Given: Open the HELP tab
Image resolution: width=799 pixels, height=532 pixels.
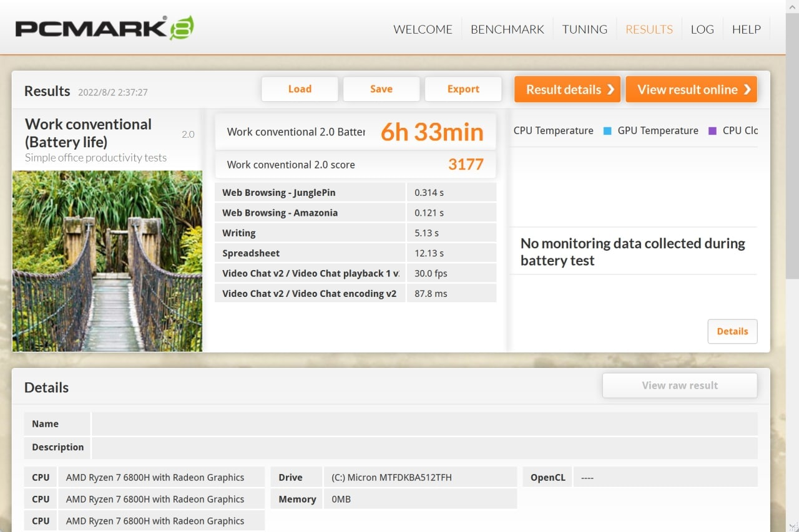Looking at the screenshot, I should coord(746,29).
